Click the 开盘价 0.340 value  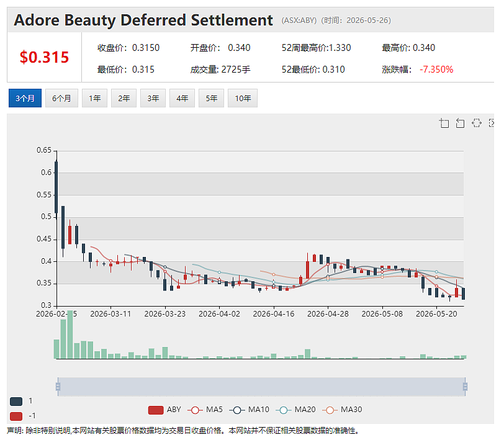click(239, 48)
